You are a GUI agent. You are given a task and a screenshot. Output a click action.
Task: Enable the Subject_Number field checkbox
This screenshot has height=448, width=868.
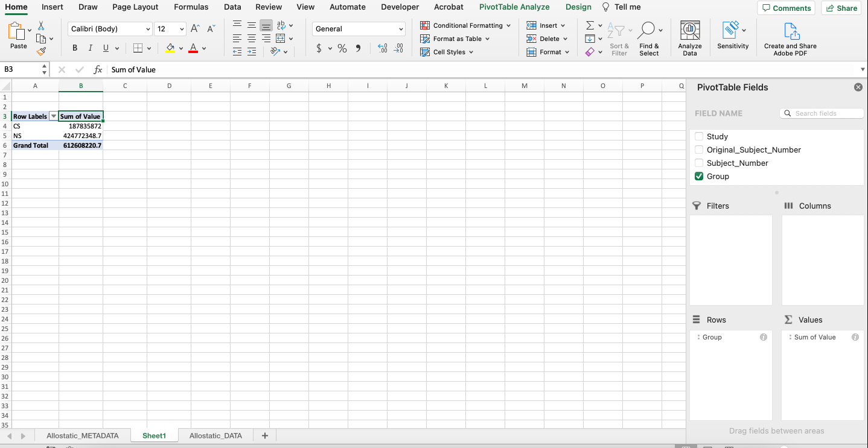point(699,163)
